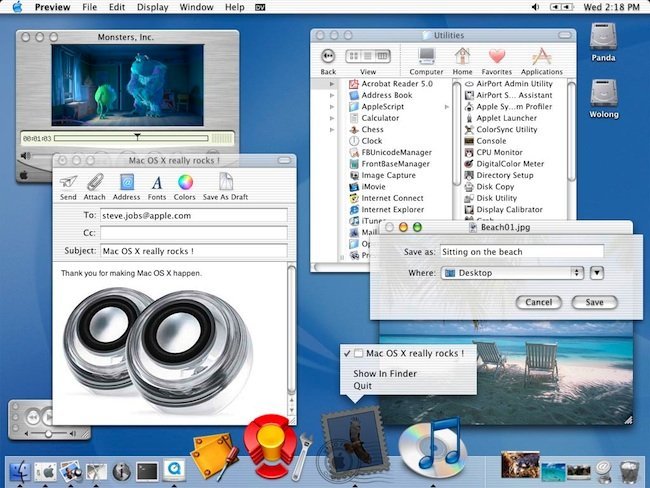Click the Attach paperclip icon
The image size is (650, 488).
pyautogui.click(x=95, y=183)
